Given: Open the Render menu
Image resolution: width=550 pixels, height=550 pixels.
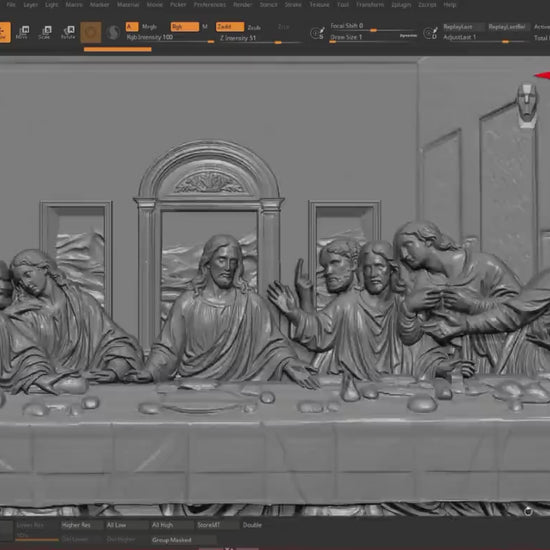Looking at the screenshot, I should pyautogui.click(x=243, y=5).
